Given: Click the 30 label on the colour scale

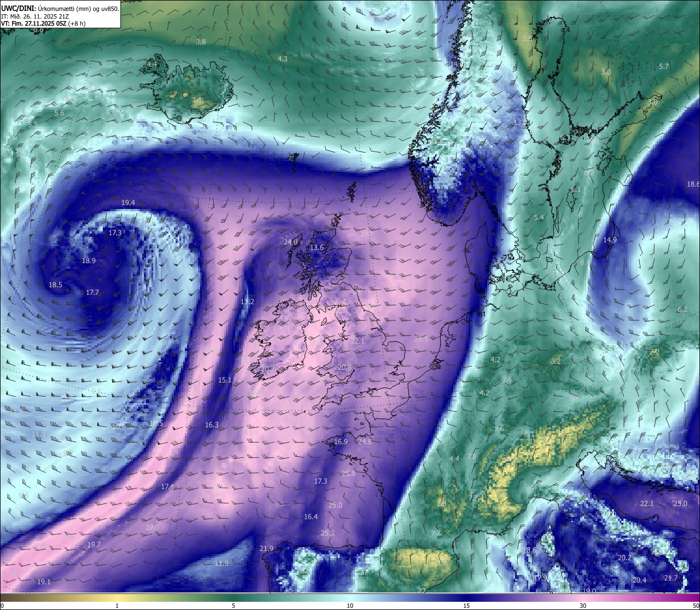Looking at the screenshot, I should click(x=583, y=606).
